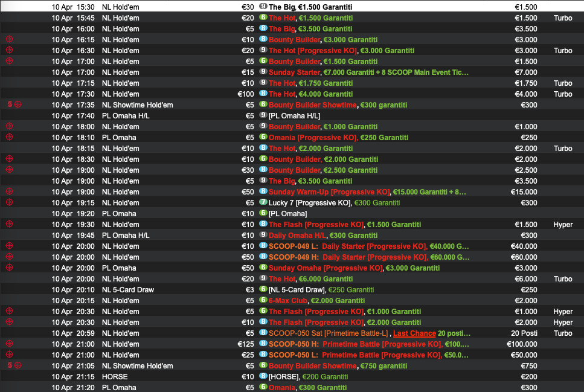Click the 8-max badge beside the [HORSE] tournament
This screenshot has height=392, width=584.
click(x=263, y=376)
